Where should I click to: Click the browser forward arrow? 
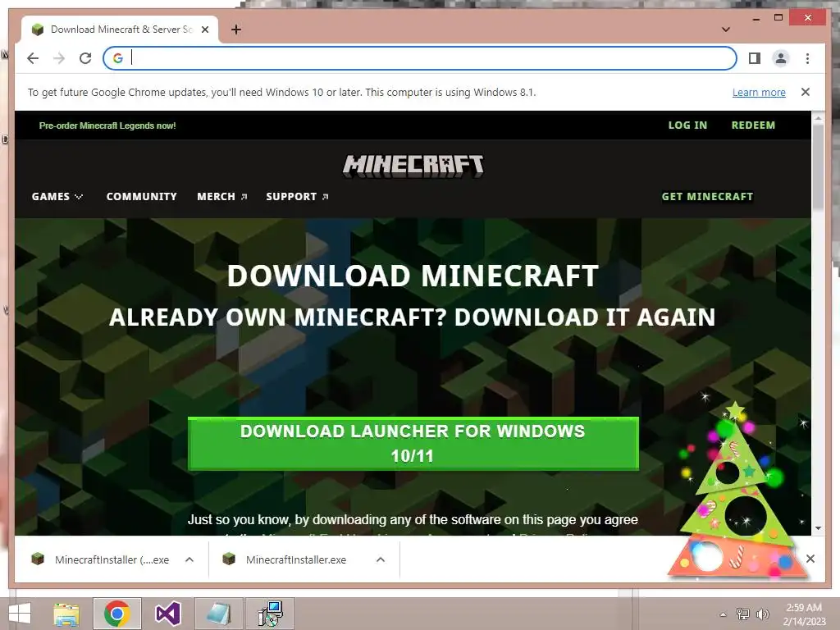pos(59,58)
